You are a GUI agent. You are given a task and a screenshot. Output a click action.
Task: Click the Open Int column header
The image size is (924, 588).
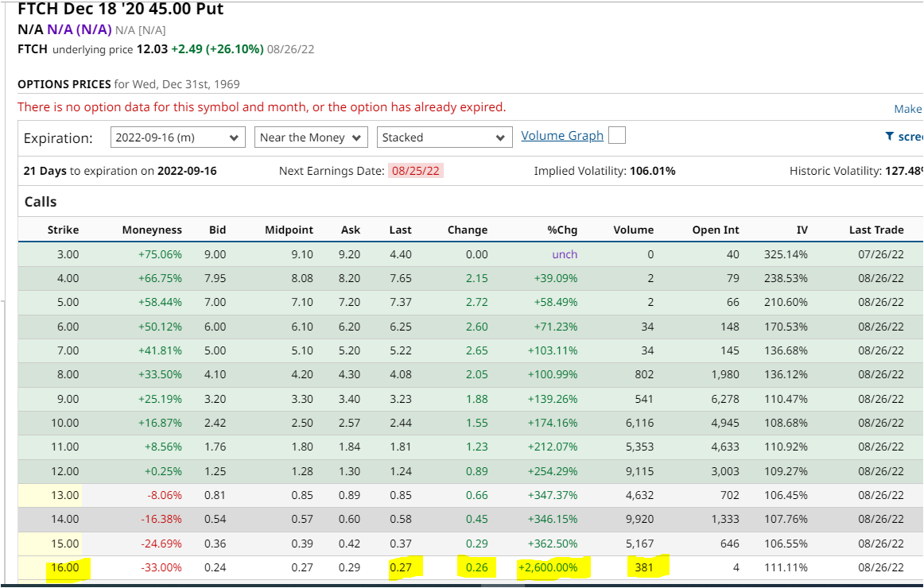(x=715, y=230)
